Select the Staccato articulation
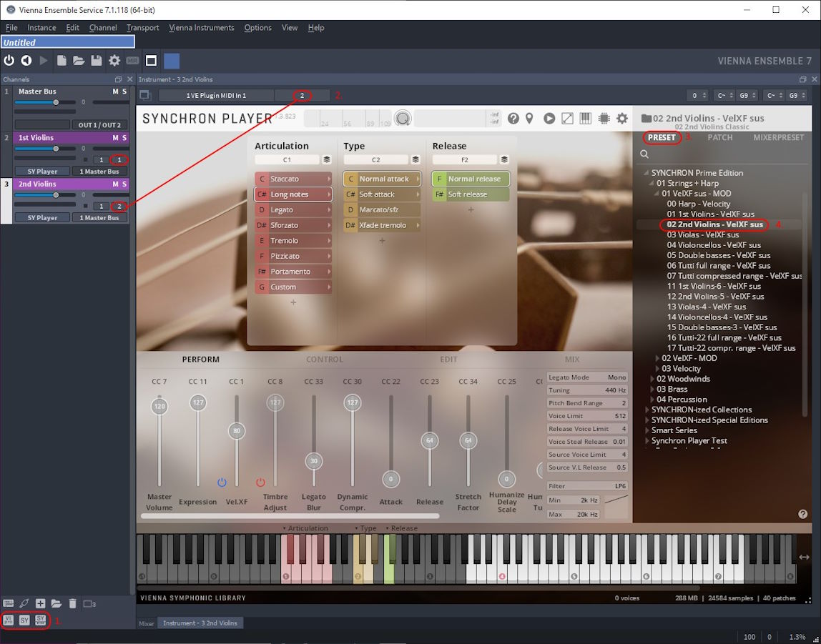Image resolution: width=821 pixels, height=644 pixels. (293, 179)
